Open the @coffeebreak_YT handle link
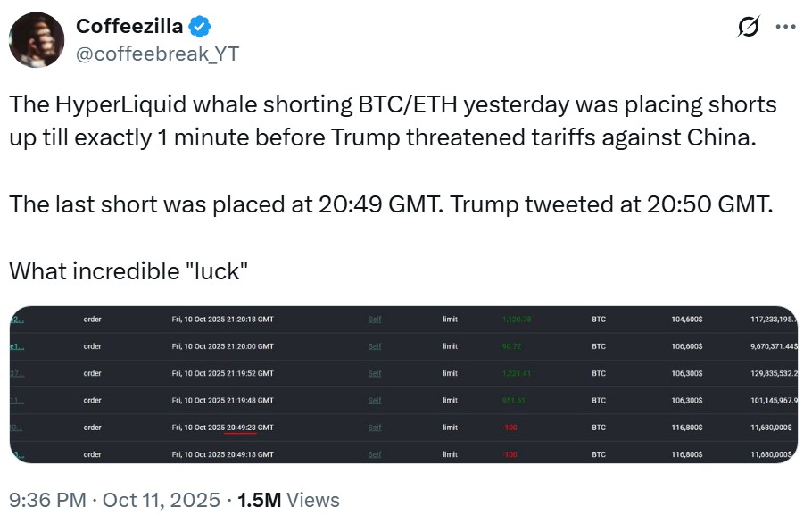The image size is (812, 515). (157, 54)
